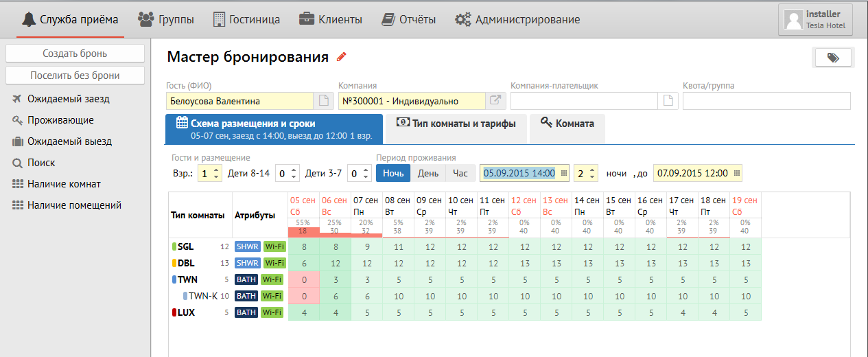Screen dimensions: 868x357
Task: Click LUX availability cell for 17 сен
Action: pyautogui.click(x=682, y=312)
